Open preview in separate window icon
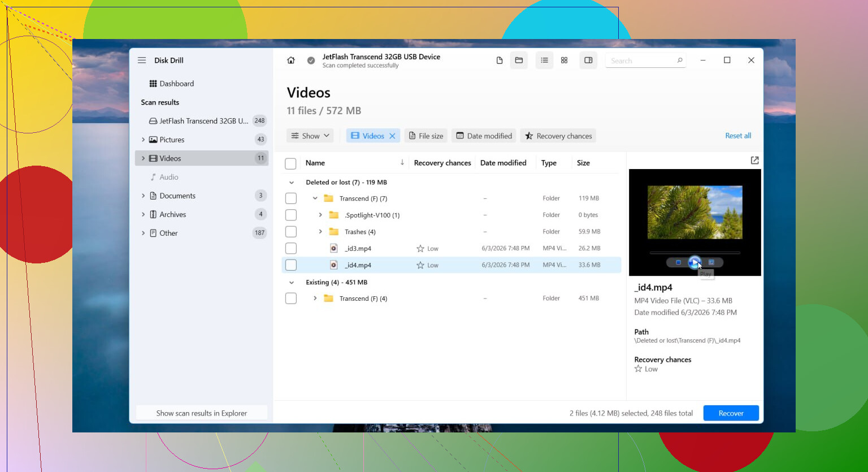This screenshot has height=472, width=868. (x=754, y=161)
